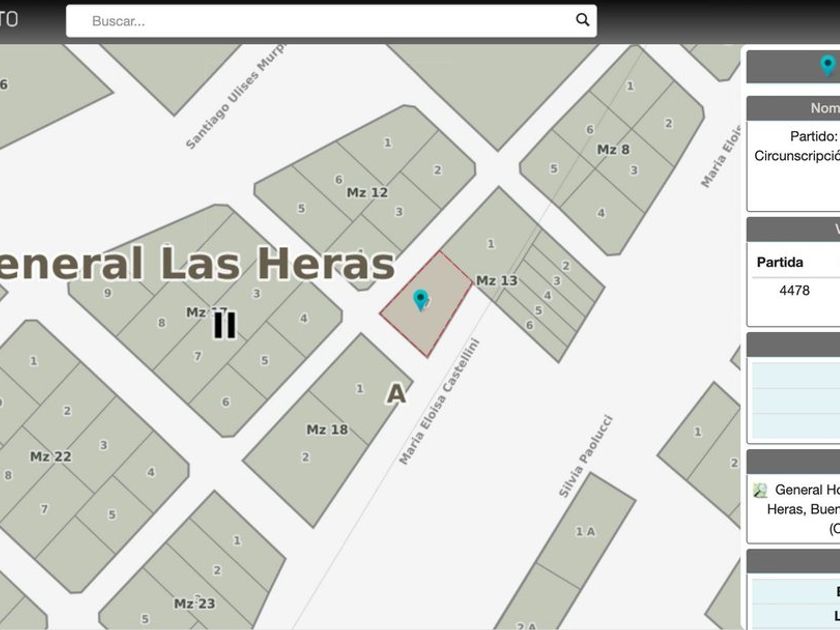The width and height of the screenshot is (840, 630).
Task: Click the teal location pin on the map
Action: 421,300
